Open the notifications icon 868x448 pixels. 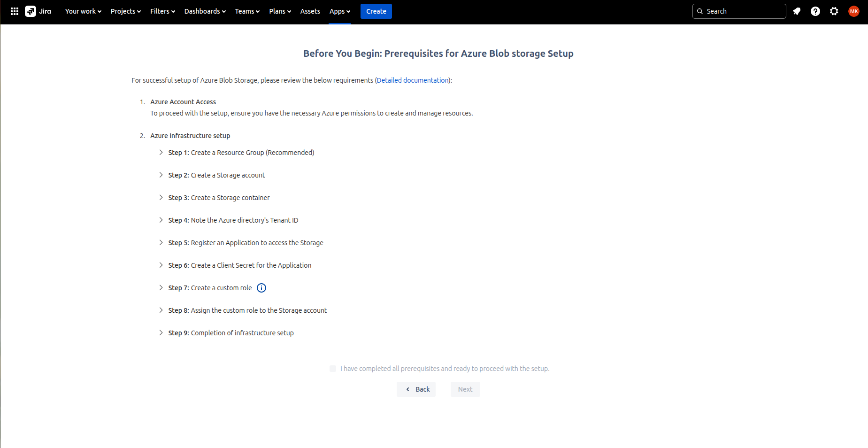(x=797, y=11)
